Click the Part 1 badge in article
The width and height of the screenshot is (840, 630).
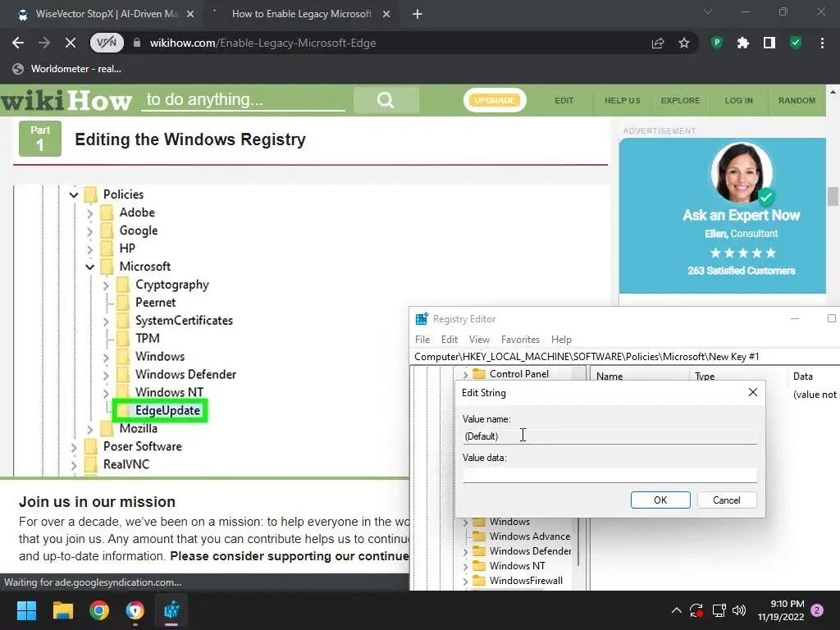pos(40,139)
